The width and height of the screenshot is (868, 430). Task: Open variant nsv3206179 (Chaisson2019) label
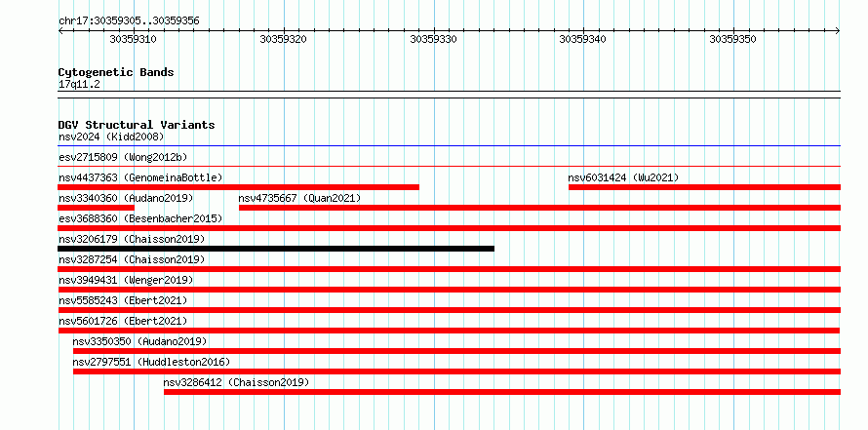[x=132, y=239]
